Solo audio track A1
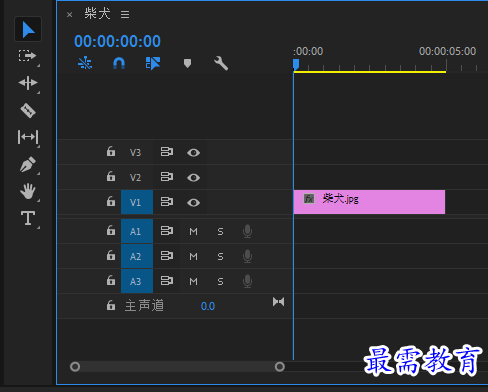Image resolution: width=488 pixels, height=392 pixels. pos(220,231)
